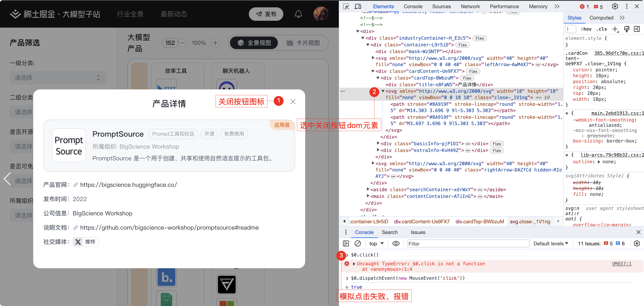
Task: Open the bigscience.huggingface.co link
Action: tap(128, 185)
